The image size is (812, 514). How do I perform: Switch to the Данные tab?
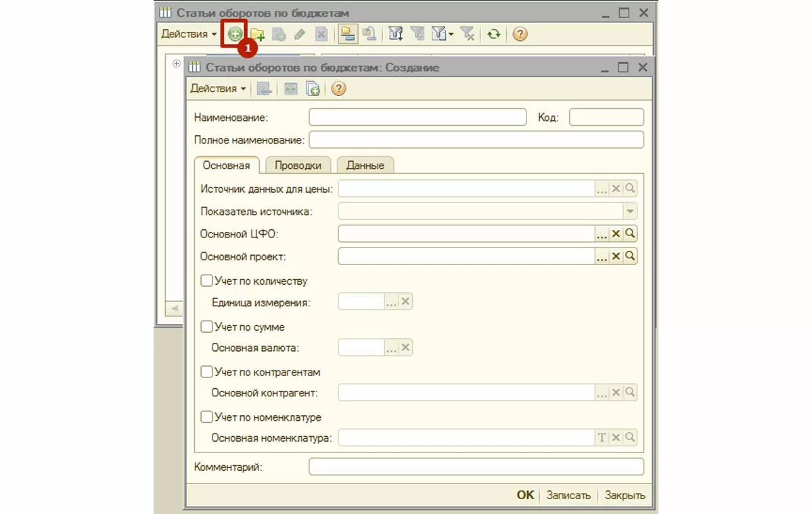point(365,165)
